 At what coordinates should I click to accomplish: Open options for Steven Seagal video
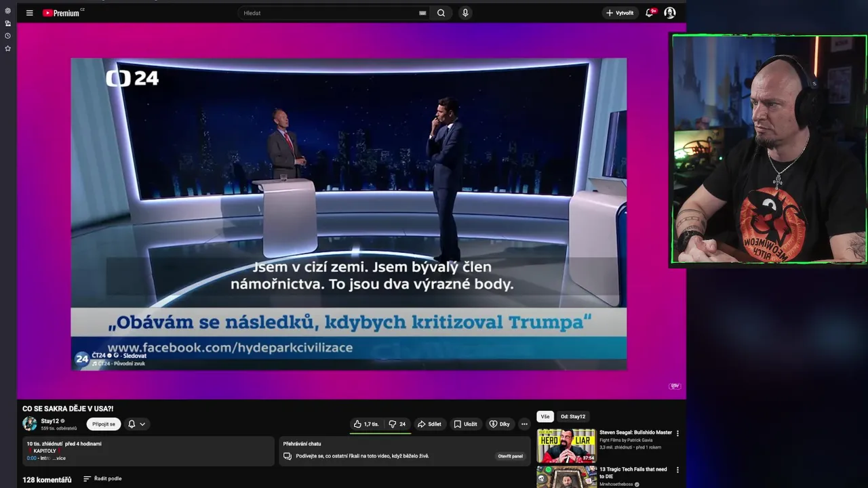pyautogui.click(x=677, y=433)
